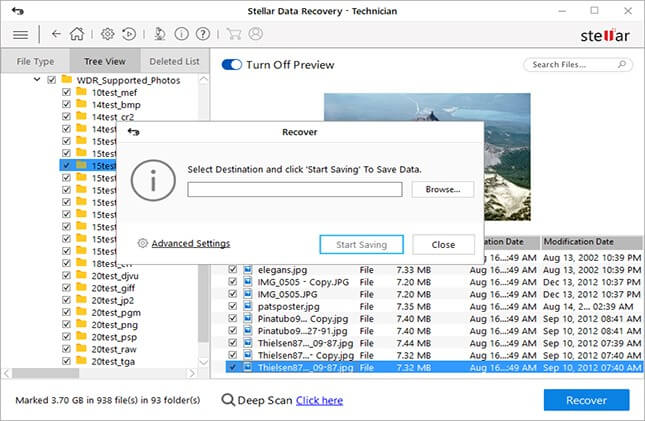Click the Modification Date column header
Screen dimensions: 645x421
coord(592,242)
